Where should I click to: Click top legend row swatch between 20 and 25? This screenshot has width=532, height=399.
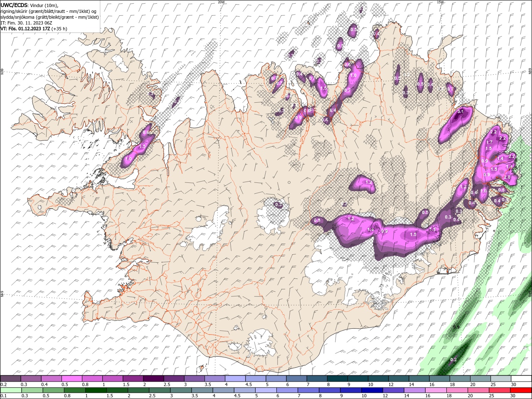tap(480, 379)
